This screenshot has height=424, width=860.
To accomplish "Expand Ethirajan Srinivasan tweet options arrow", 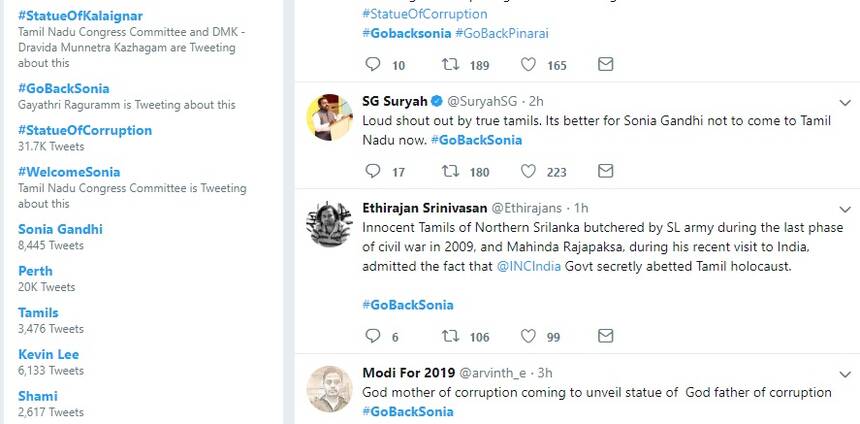I will pyautogui.click(x=844, y=210).
